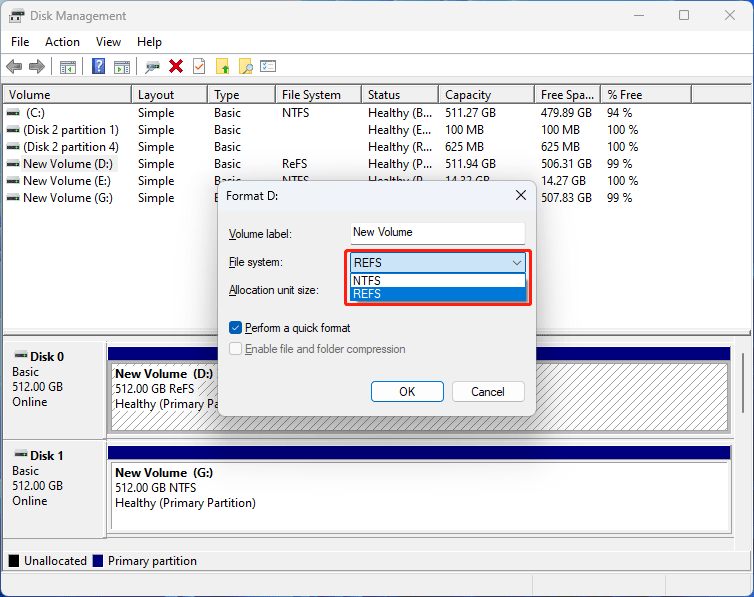Screen dimensions: 754x597
Task: Close the Format D: dialog with its X
Action: pyautogui.click(x=520, y=195)
